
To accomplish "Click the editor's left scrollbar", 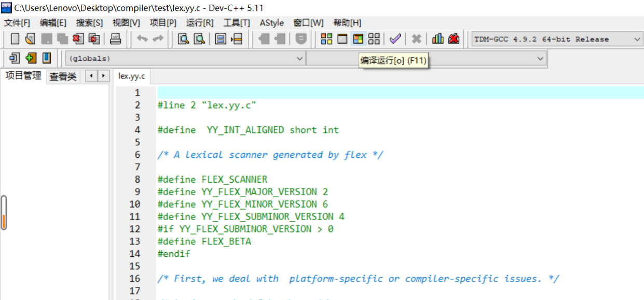I will pyautogui.click(x=4, y=212).
